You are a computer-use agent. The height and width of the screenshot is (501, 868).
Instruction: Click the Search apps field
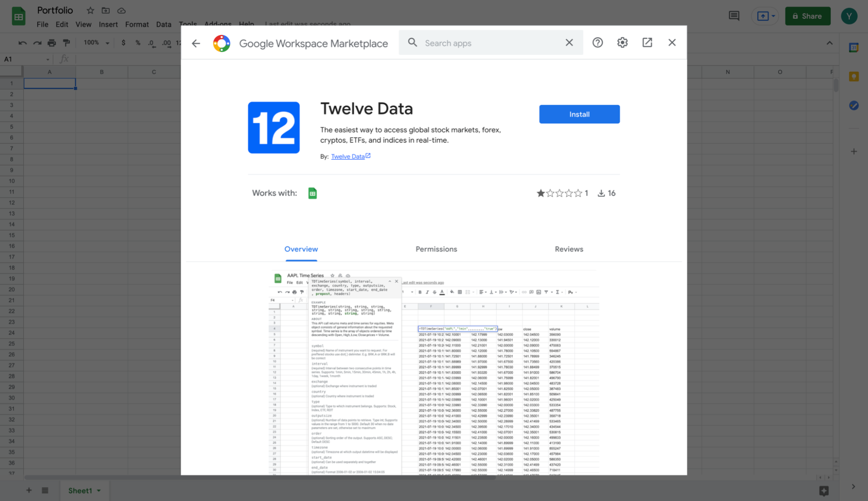[478, 43]
